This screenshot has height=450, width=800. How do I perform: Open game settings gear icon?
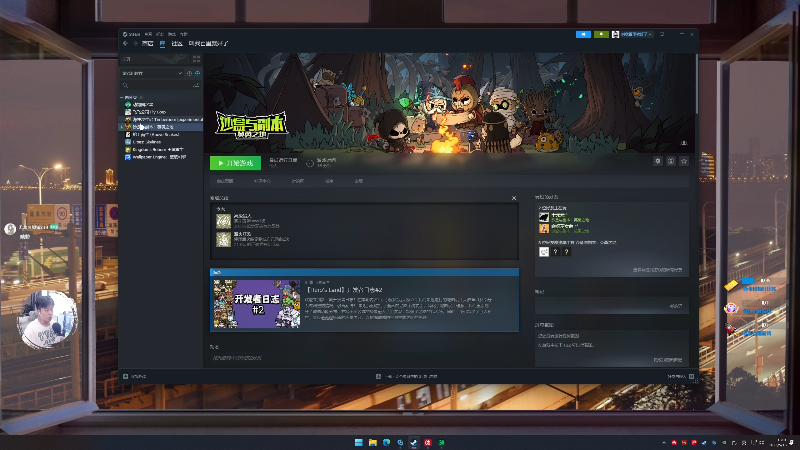[658, 161]
